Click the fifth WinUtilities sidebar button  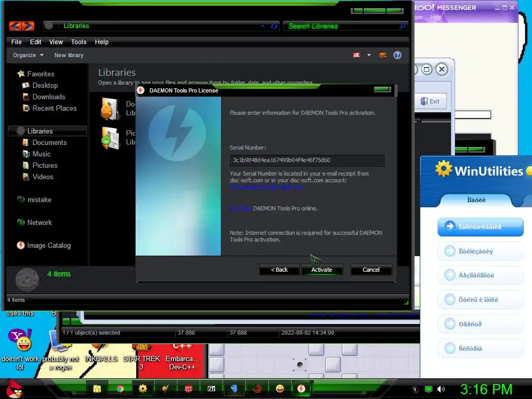[x=480, y=324]
